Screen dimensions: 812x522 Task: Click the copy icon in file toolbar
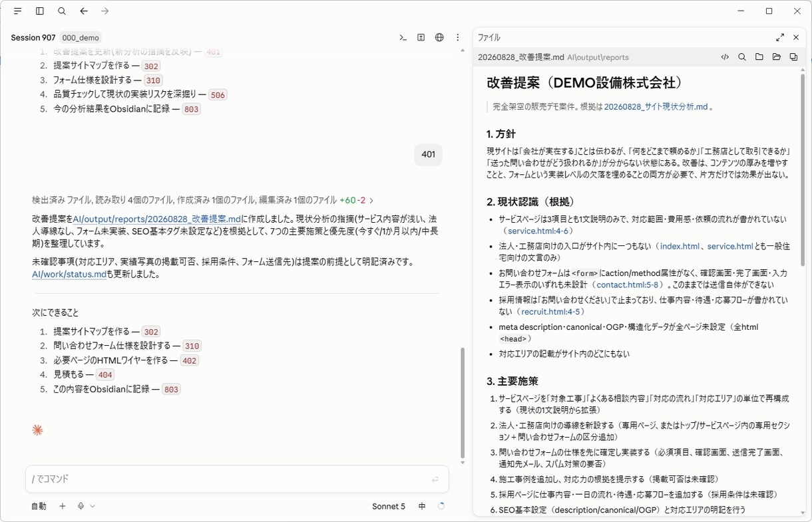(x=794, y=57)
